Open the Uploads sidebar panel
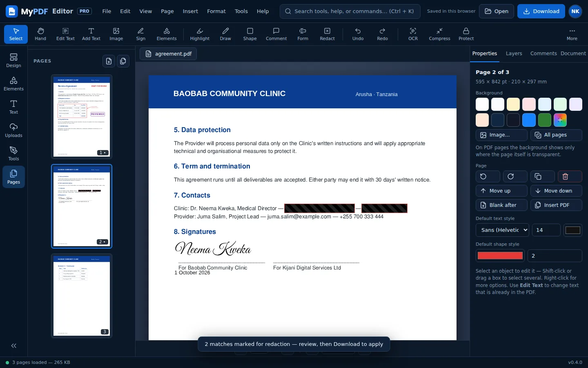This screenshot has height=368, width=588. click(x=13, y=130)
